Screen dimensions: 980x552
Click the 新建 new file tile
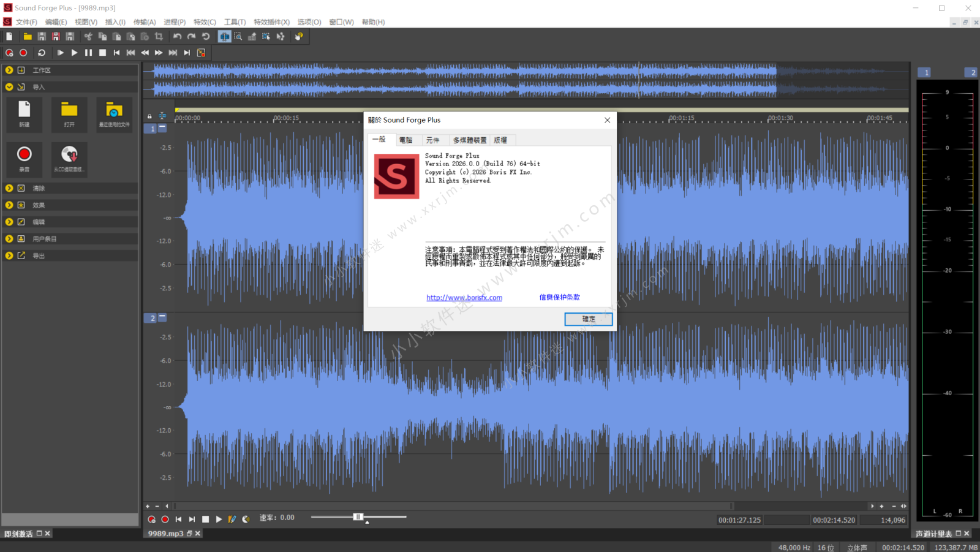24,115
